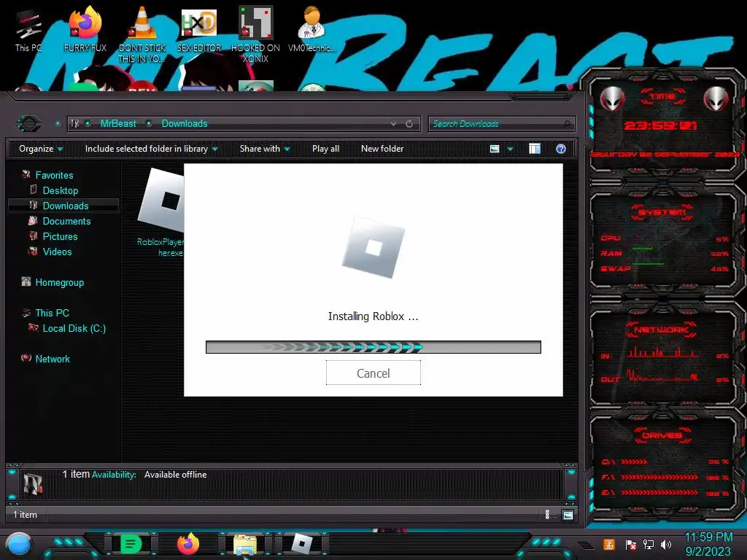Open the taskbar clock showing 11:59 PM
The width and height of the screenshot is (747, 560).
(x=708, y=544)
